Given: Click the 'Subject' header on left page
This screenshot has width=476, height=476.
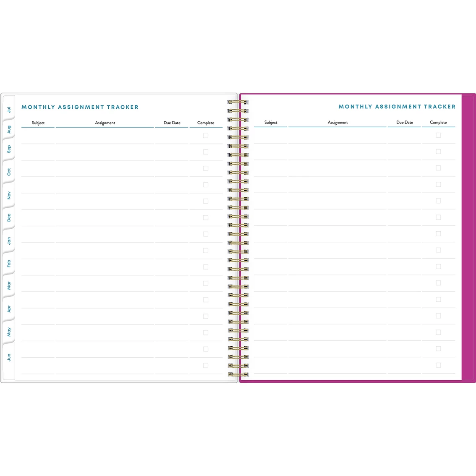Looking at the screenshot, I should click(38, 123).
